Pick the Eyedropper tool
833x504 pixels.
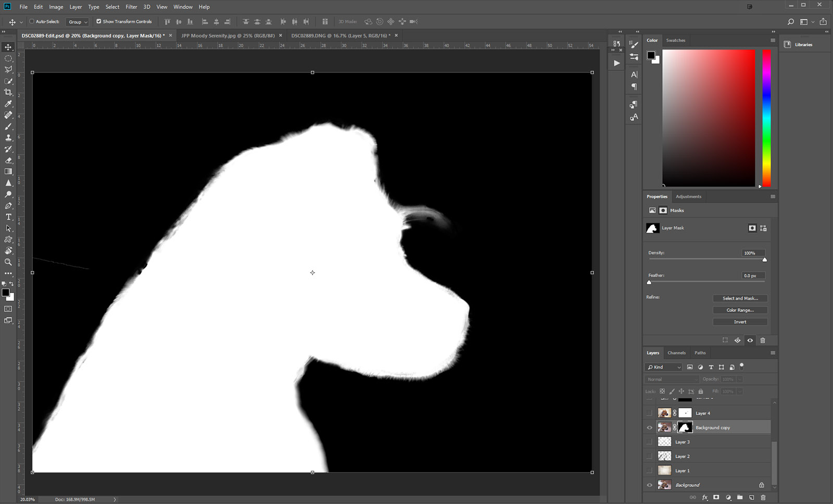click(x=8, y=104)
